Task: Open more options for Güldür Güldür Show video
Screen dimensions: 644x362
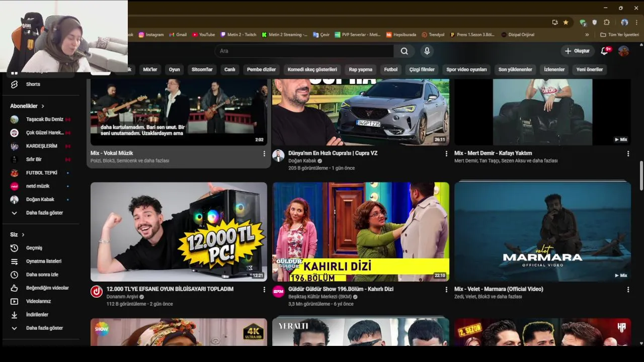Action: [446, 290]
